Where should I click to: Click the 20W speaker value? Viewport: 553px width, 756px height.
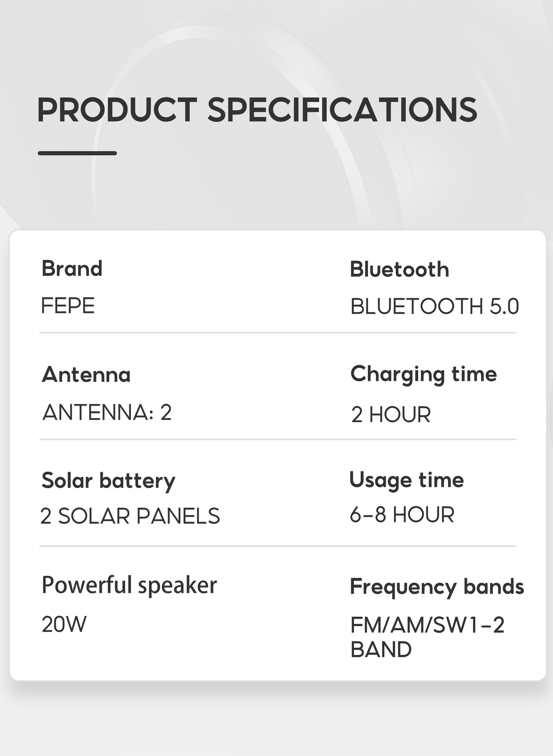[64, 624]
